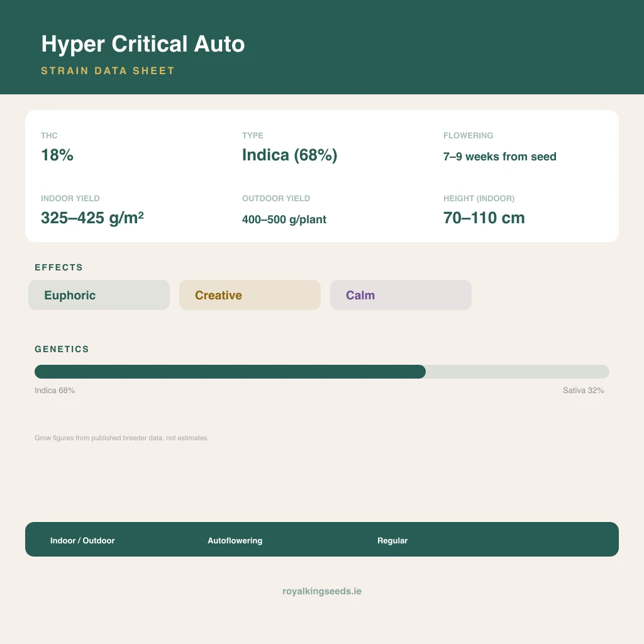Click the breeder data footnote text
The image size is (644, 644).
coord(121,438)
